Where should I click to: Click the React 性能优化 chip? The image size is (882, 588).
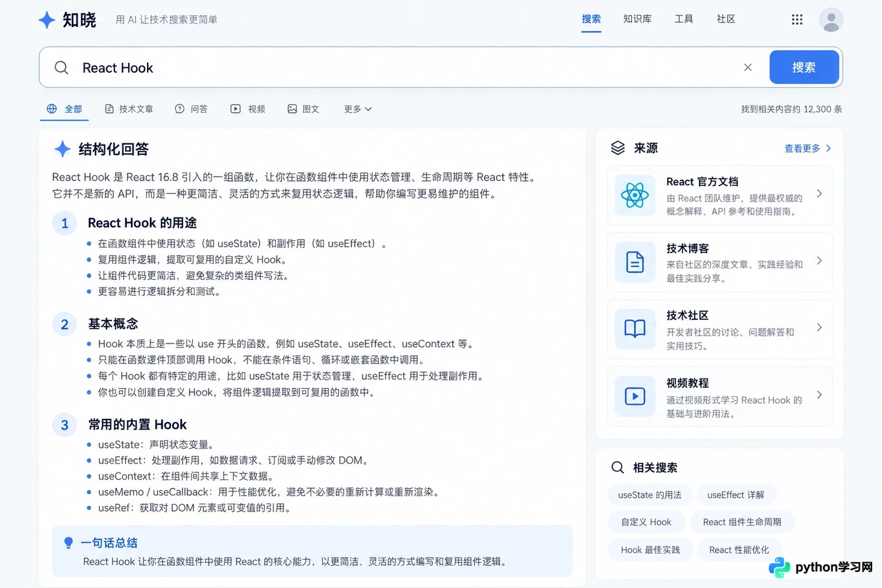pyautogui.click(x=739, y=549)
